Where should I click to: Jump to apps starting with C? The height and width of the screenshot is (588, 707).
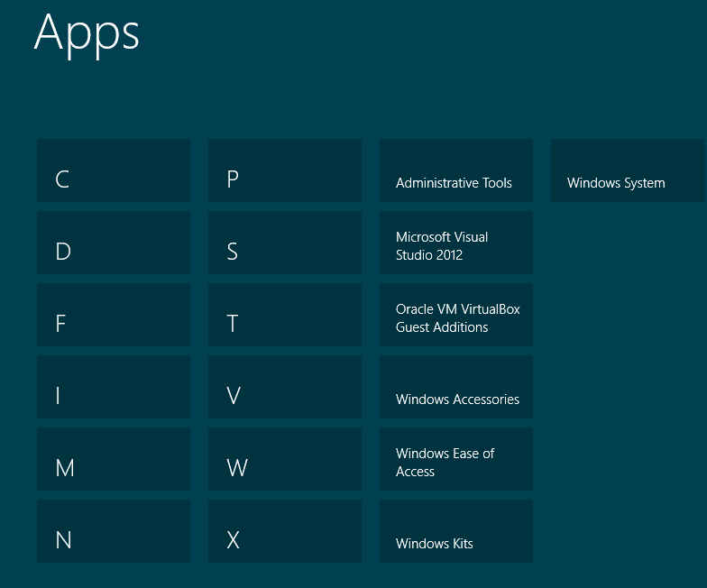click(x=114, y=170)
